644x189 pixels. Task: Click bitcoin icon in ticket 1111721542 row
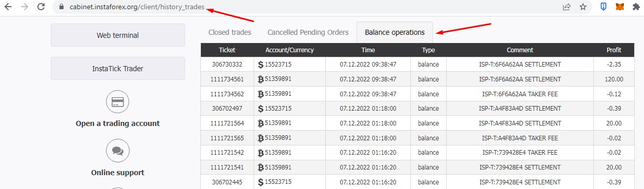click(260, 153)
